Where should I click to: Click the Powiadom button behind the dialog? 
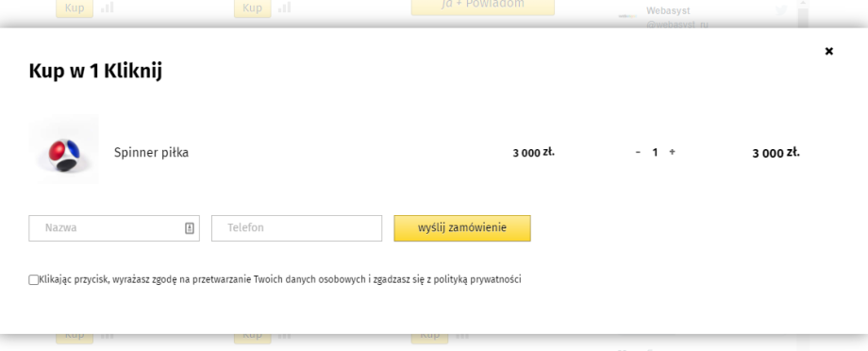[483, 6]
